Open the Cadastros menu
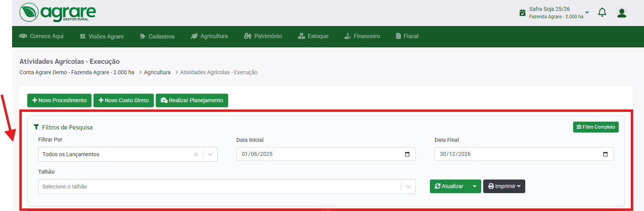This screenshot has height=211, width=644. (x=157, y=37)
